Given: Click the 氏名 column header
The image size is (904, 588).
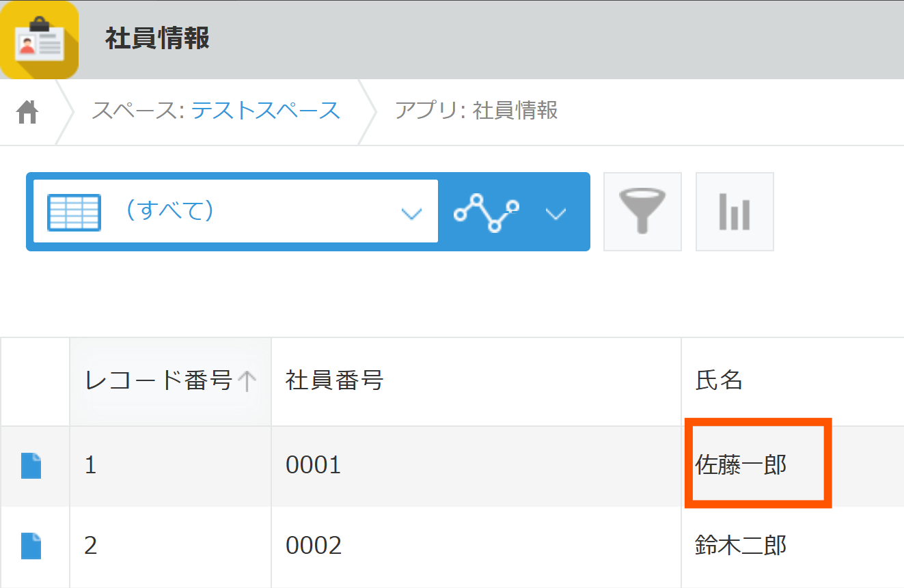Looking at the screenshot, I should [x=719, y=380].
